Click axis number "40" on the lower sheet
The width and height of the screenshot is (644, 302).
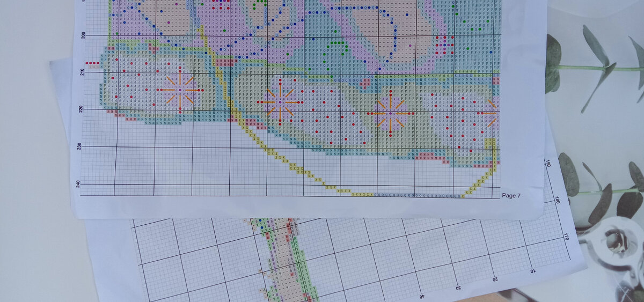pyautogui.click(x=421, y=296)
